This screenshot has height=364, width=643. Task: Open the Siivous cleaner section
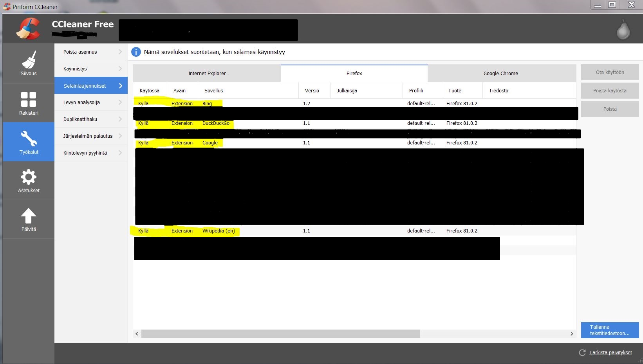pos(29,63)
